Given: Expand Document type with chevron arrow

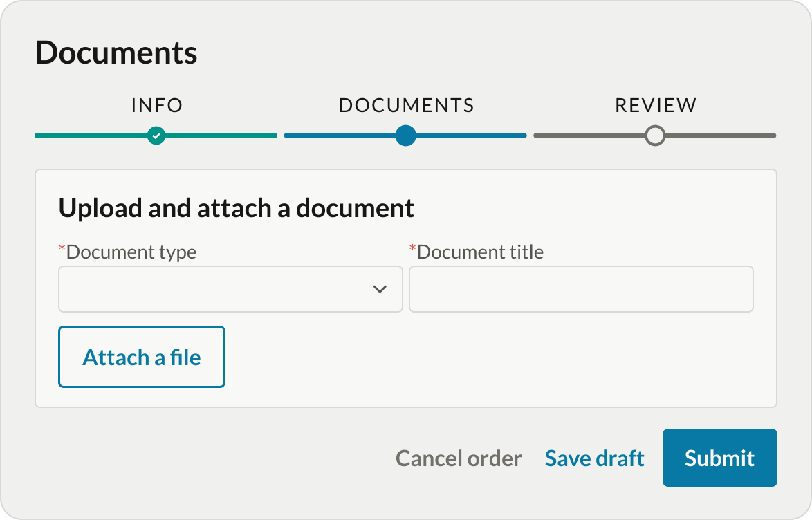Looking at the screenshot, I should 380,289.
